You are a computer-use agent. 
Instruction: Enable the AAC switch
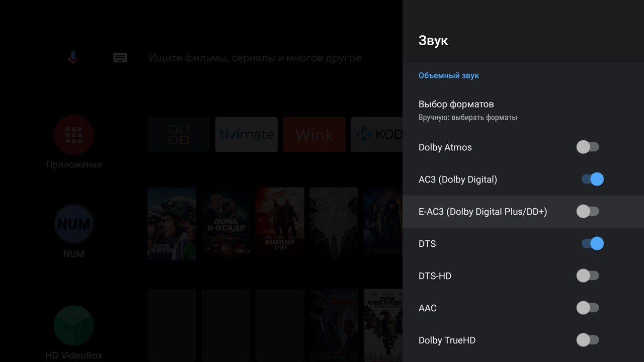(588, 308)
